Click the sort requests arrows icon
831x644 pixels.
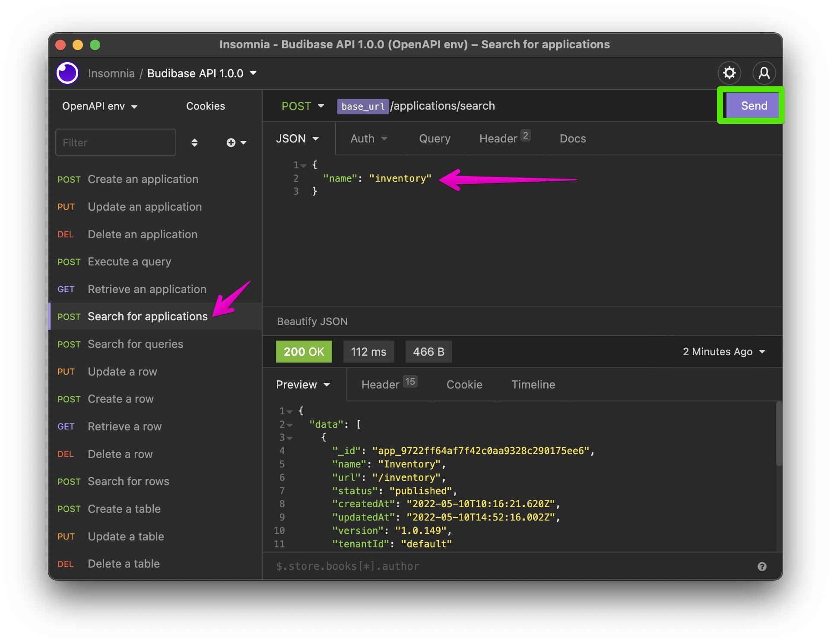194,143
